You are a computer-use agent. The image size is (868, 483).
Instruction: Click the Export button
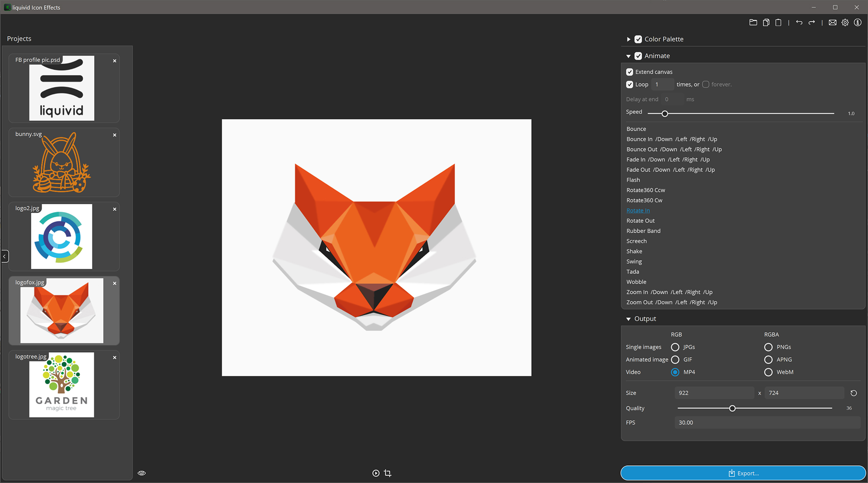743,473
